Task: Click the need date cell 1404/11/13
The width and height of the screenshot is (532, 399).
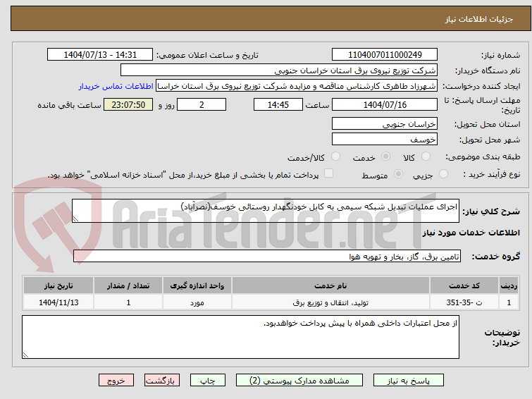Action: pos(58,302)
